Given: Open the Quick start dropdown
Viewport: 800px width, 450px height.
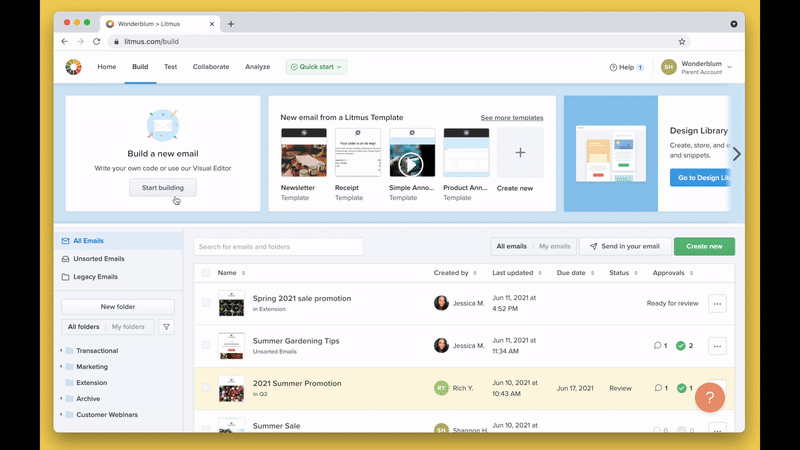Looking at the screenshot, I should pos(316,67).
